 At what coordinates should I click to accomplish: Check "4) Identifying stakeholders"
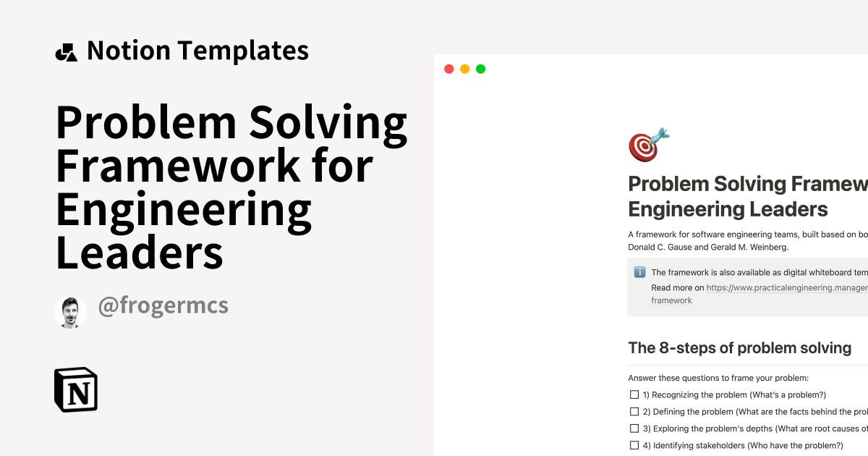tap(634, 445)
